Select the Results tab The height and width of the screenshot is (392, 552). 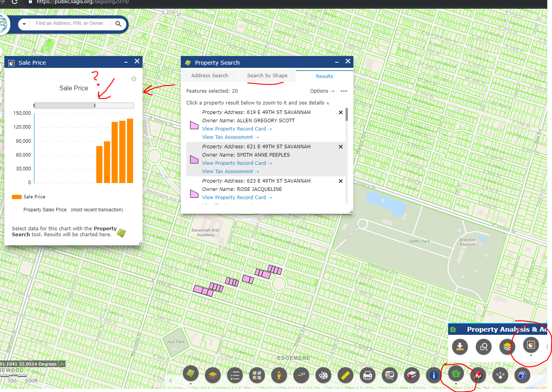point(324,77)
